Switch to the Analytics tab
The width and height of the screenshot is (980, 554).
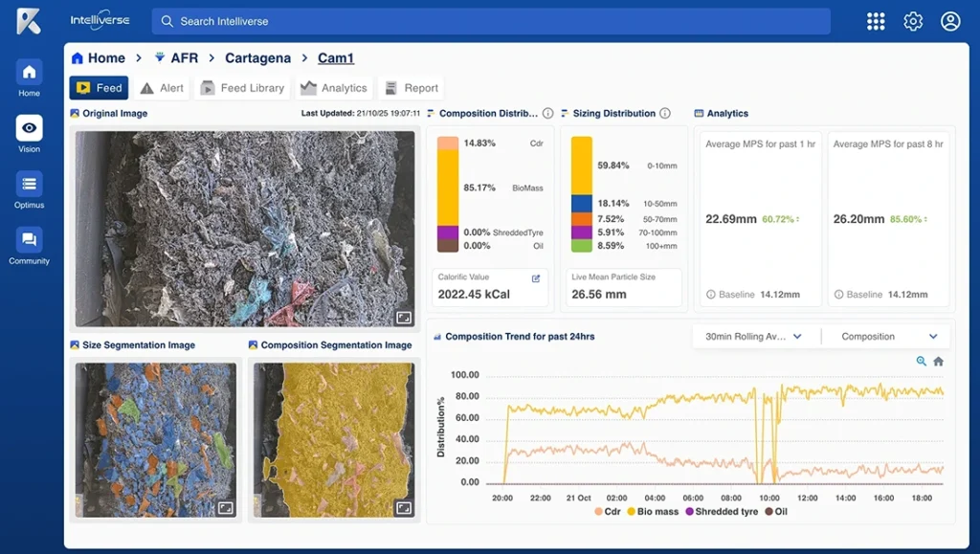(x=334, y=88)
